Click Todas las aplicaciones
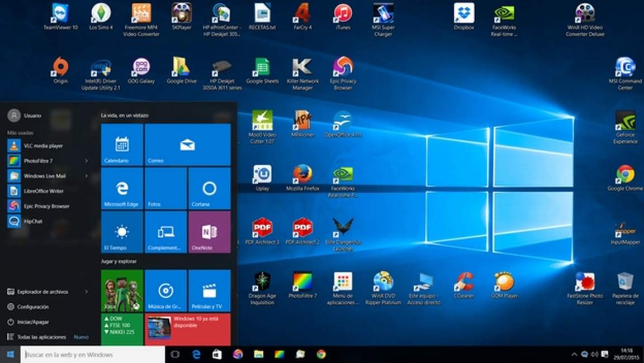The height and width of the screenshot is (363, 644). (41, 337)
